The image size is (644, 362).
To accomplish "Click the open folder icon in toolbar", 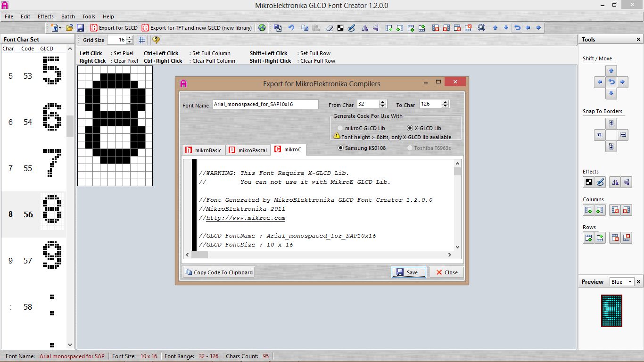I will (69, 28).
